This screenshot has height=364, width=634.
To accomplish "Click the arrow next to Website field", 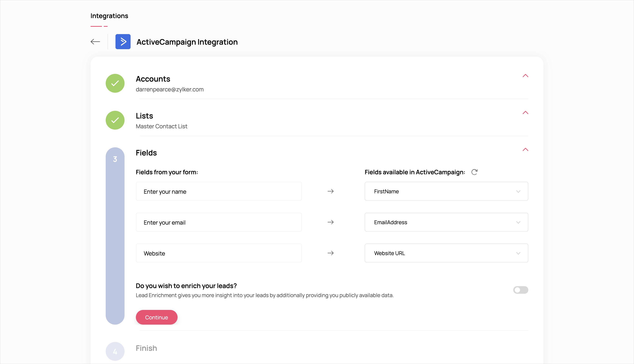I will 330,253.
